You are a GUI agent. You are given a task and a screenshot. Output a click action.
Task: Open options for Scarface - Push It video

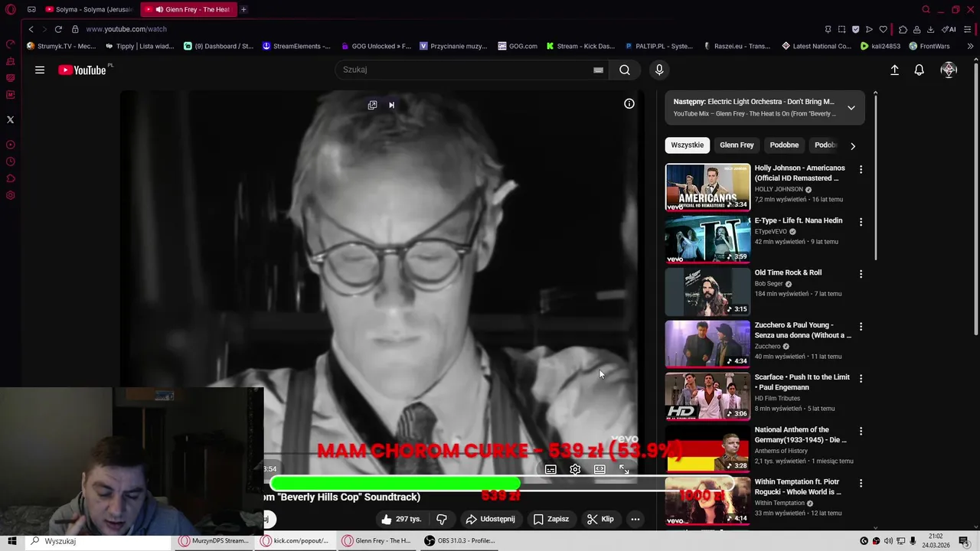[861, 378]
